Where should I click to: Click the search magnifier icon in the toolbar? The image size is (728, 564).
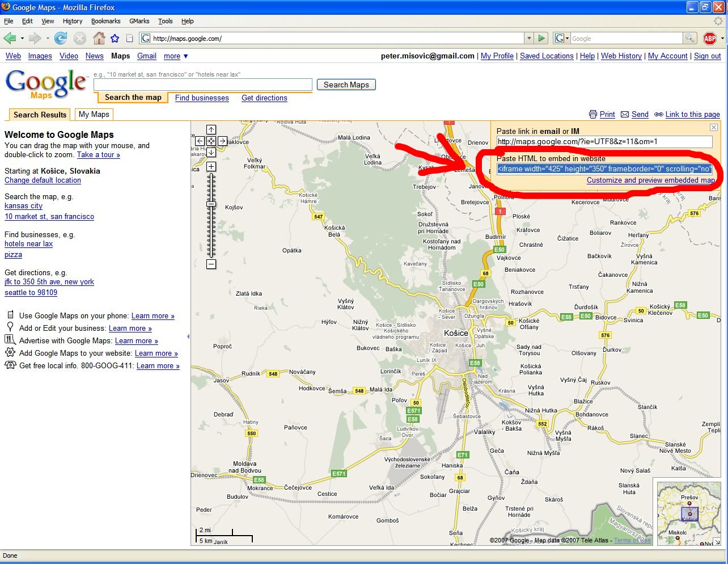[x=689, y=38]
